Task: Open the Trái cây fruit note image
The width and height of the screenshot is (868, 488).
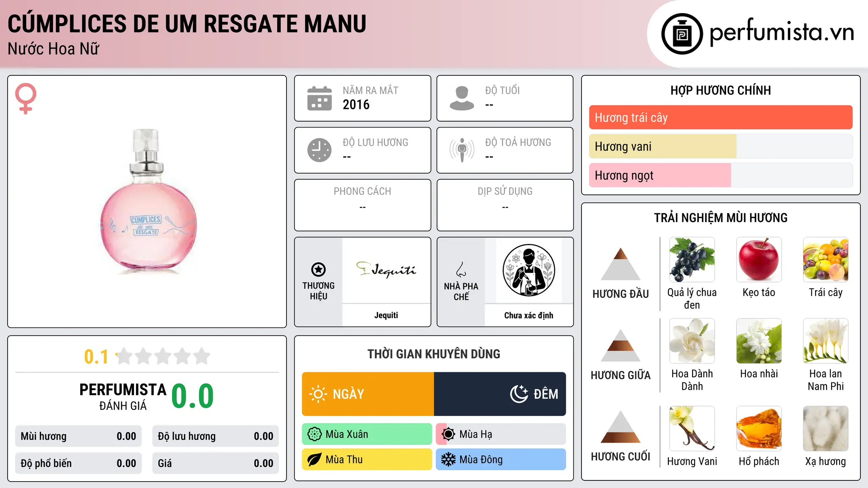Action: (826, 260)
